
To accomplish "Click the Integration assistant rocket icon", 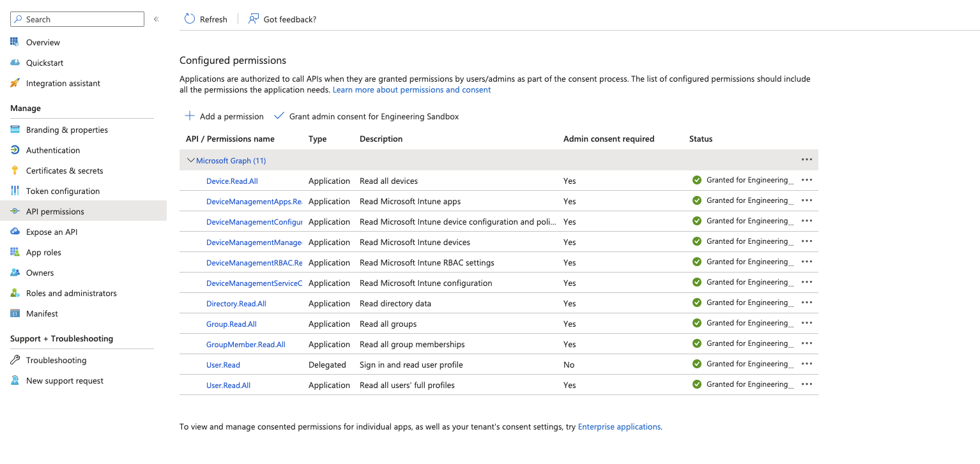I will [x=15, y=83].
